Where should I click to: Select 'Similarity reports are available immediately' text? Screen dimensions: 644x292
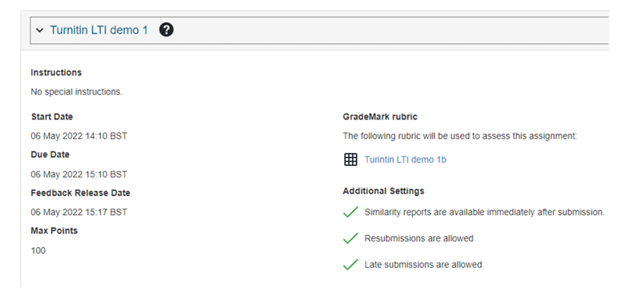tap(484, 213)
